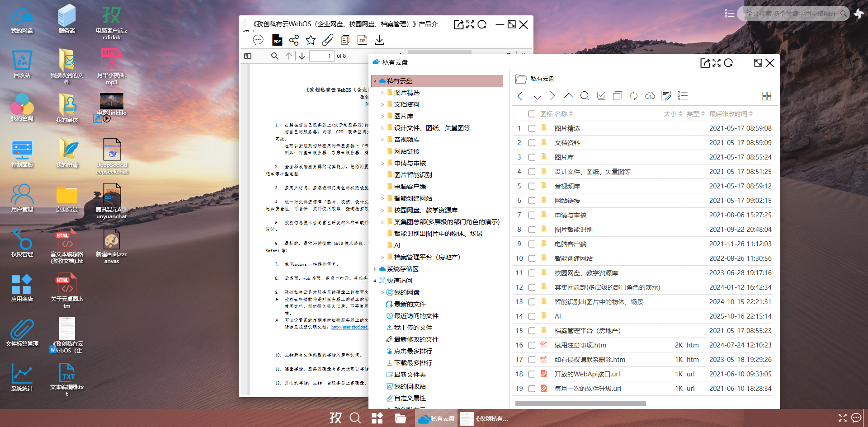Collapse the 私有云盘 tree root

click(375, 80)
